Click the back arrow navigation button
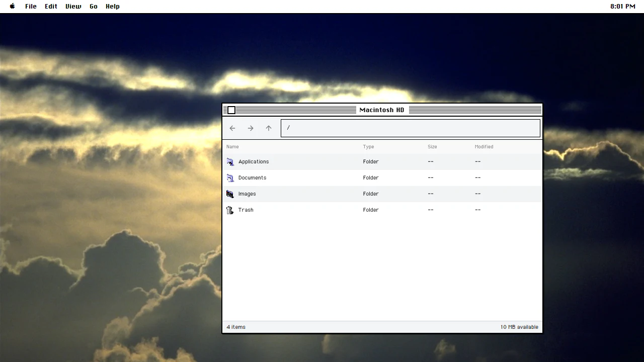This screenshot has width=644, height=362. click(x=232, y=128)
